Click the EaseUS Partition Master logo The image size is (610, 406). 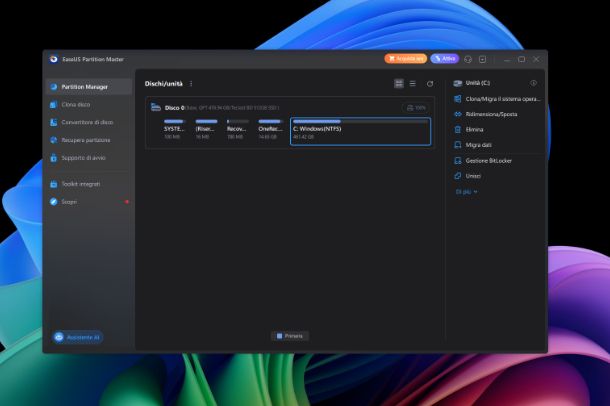(54, 59)
